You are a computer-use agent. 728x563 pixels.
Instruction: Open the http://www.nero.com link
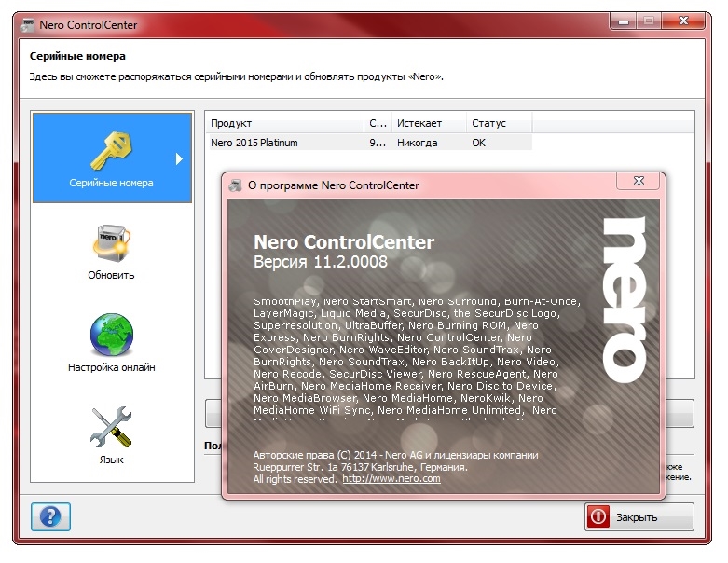coord(391,478)
